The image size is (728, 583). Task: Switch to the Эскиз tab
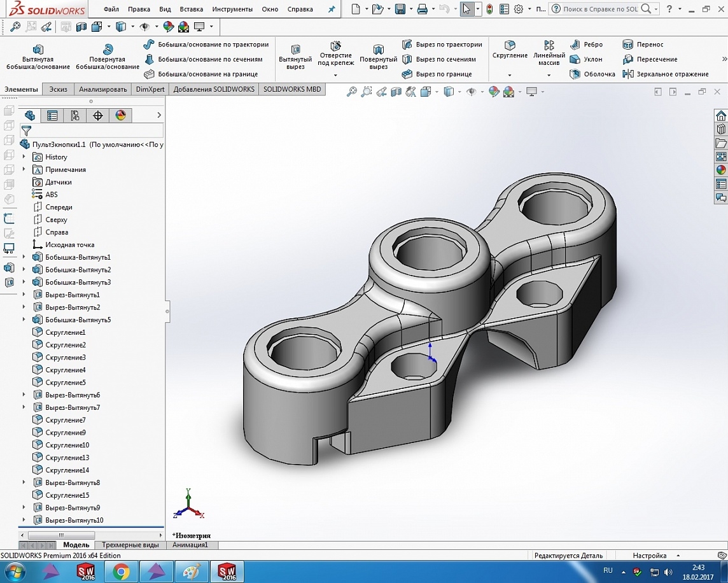[58, 89]
